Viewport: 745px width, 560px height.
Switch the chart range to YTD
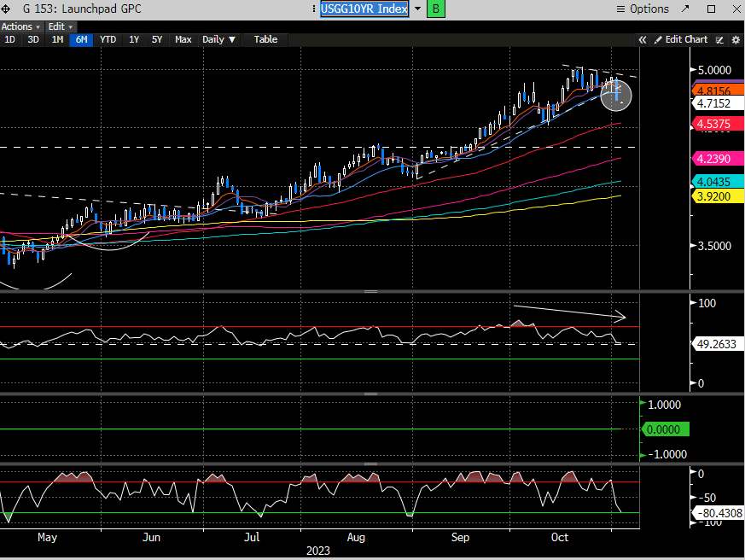[x=108, y=39]
